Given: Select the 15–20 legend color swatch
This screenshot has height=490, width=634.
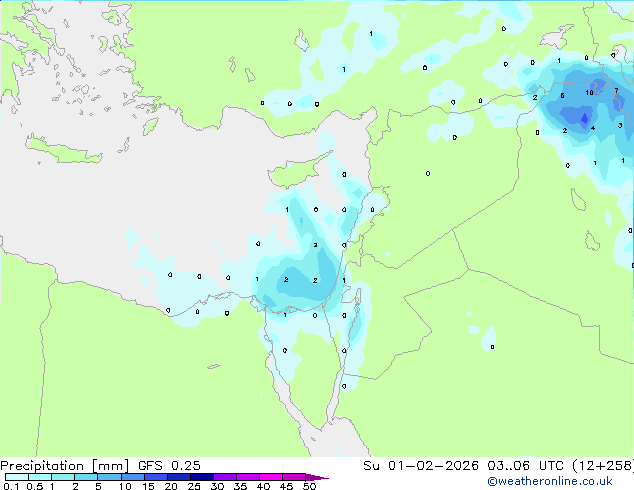Looking at the screenshot, I should click(x=156, y=477).
